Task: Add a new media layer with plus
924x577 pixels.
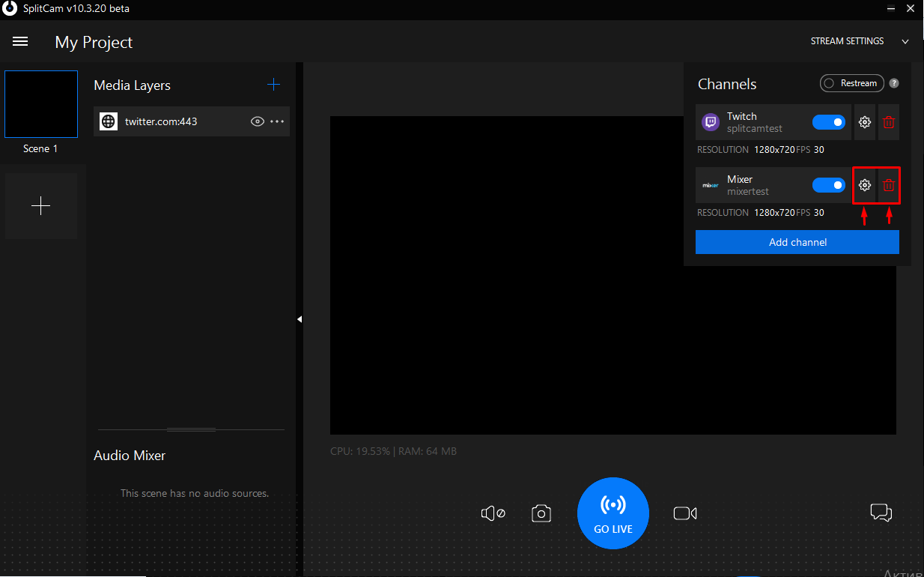Action: pos(274,84)
